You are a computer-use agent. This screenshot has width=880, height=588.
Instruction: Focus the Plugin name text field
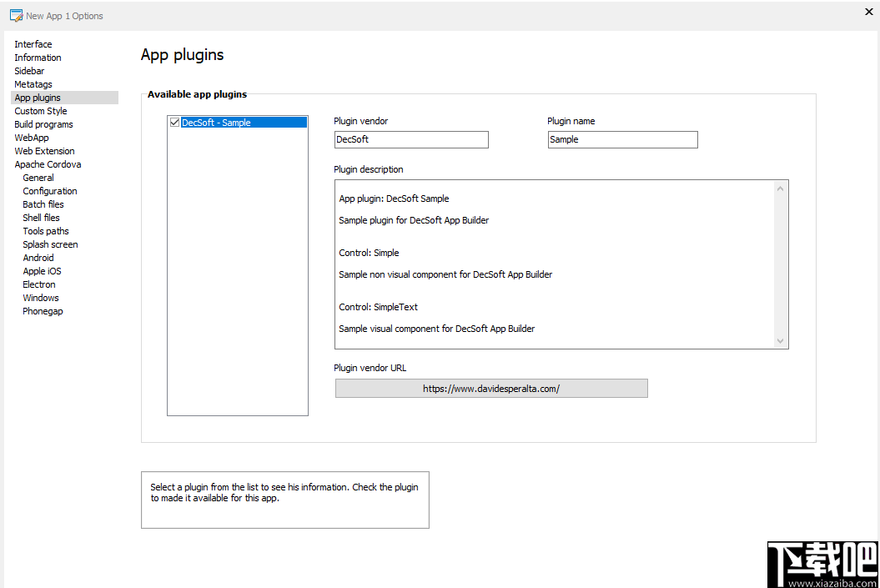[x=622, y=140]
